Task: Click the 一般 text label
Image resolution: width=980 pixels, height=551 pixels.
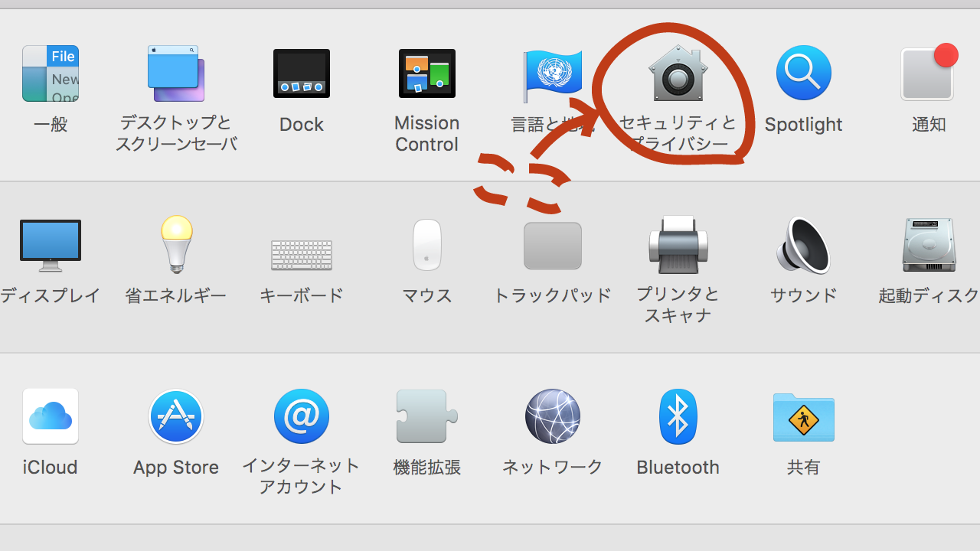Action: (x=51, y=125)
